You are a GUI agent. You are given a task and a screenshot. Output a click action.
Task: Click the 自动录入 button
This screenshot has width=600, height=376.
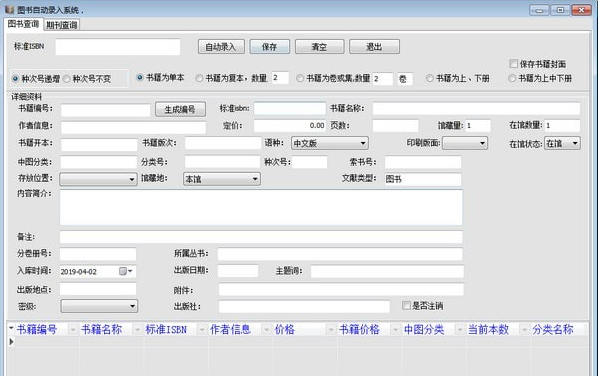pos(221,47)
